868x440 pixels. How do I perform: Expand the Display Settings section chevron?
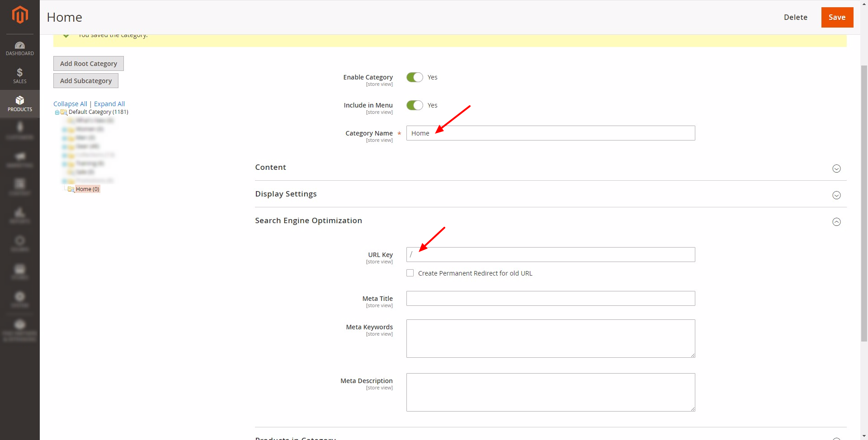[836, 195]
